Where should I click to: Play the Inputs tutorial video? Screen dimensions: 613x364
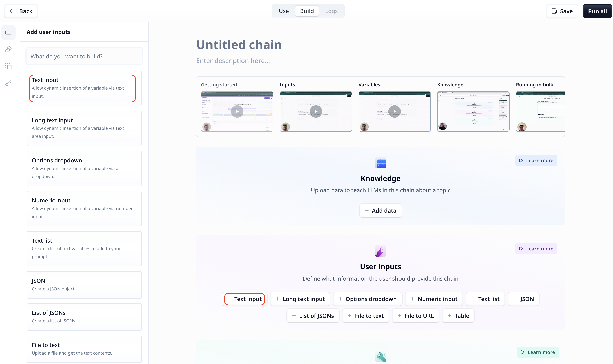tap(316, 111)
